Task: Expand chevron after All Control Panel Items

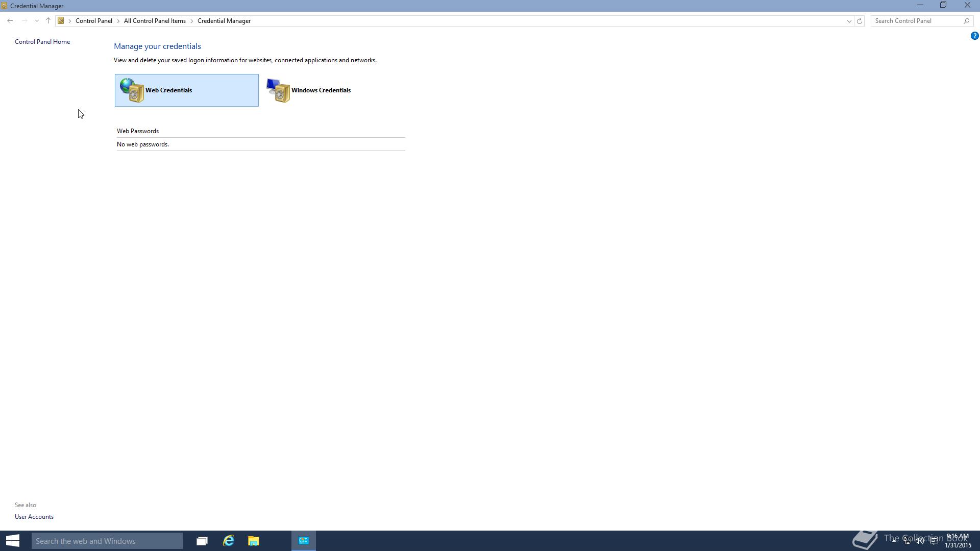Action: (192, 21)
